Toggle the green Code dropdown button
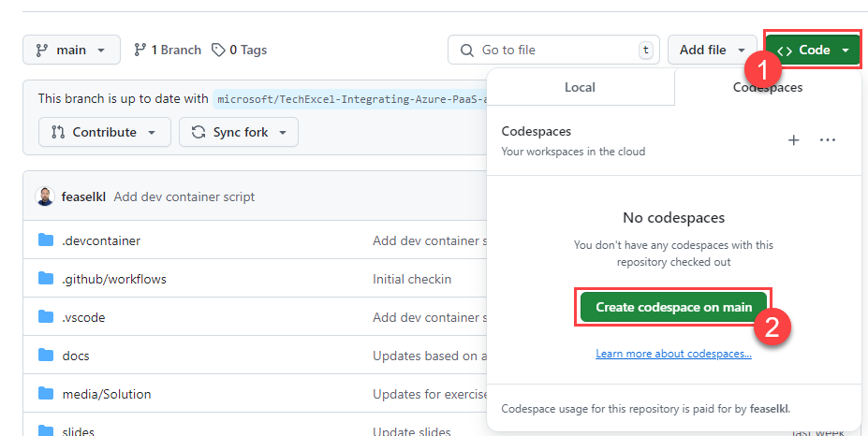The image size is (868, 436). [x=812, y=50]
